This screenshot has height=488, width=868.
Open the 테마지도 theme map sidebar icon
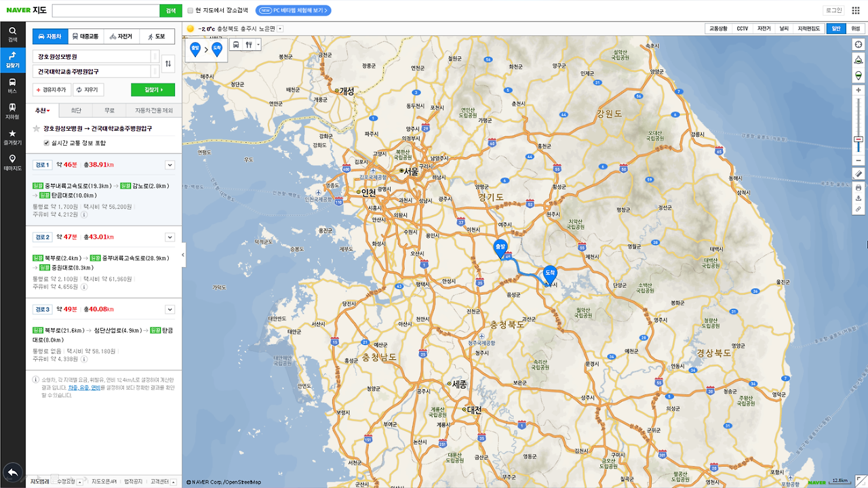tap(12, 163)
